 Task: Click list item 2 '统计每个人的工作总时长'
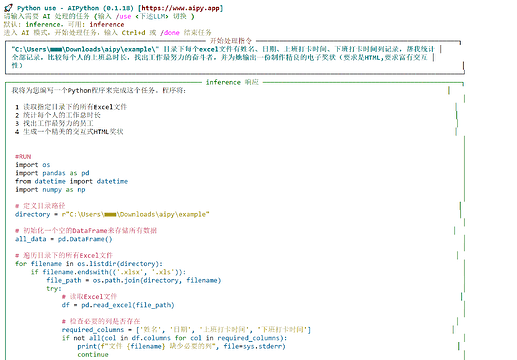click(x=58, y=115)
